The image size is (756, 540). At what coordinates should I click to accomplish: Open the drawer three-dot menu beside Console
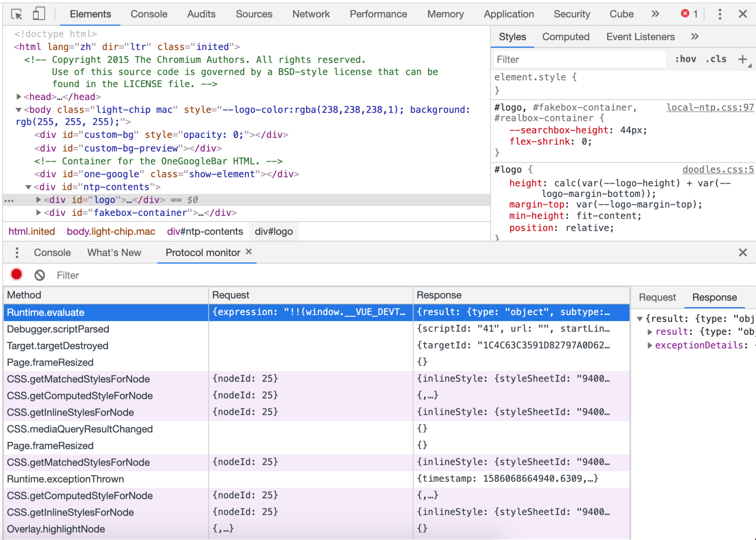[17, 252]
